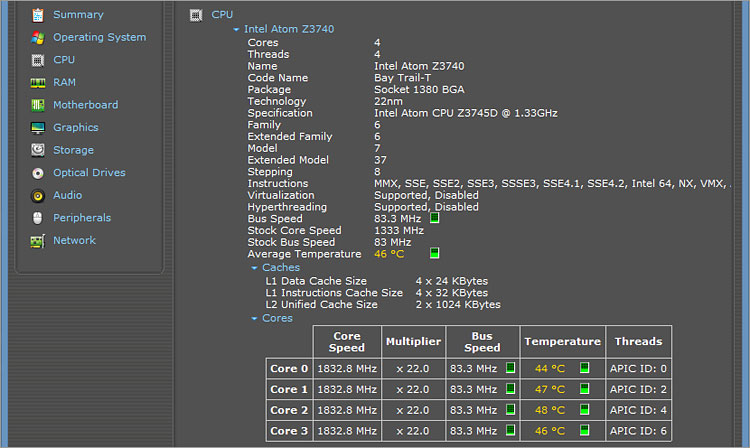This screenshot has width=750, height=448.
Task: Open the Operating System section
Action: click(x=99, y=37)
